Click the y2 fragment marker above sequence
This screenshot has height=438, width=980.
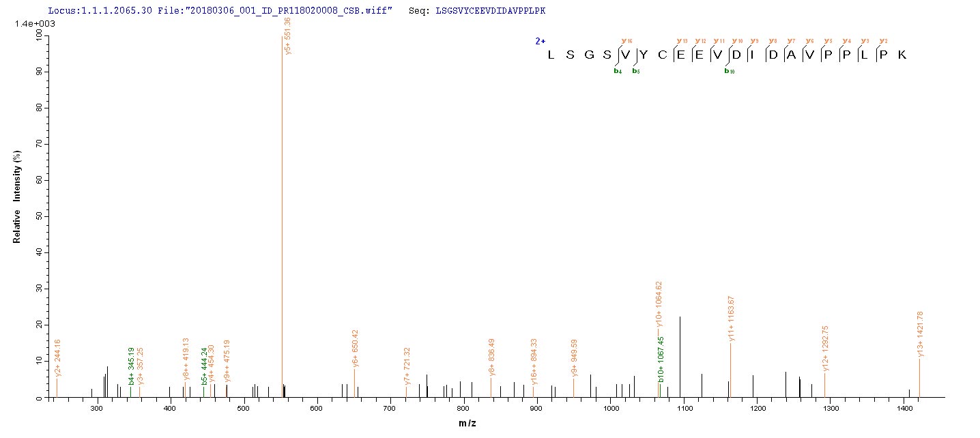coord(883,42)
